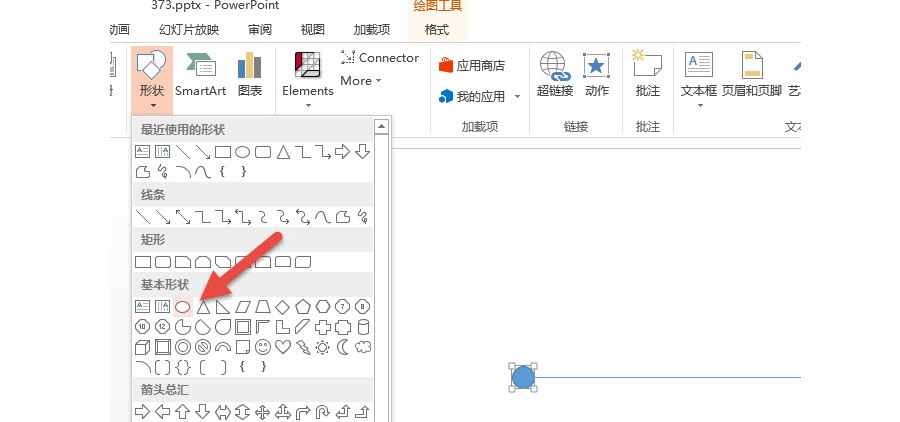The image size is (900, 422).
Task: Choose the Sun shape
Action: (x=323, y=347)
